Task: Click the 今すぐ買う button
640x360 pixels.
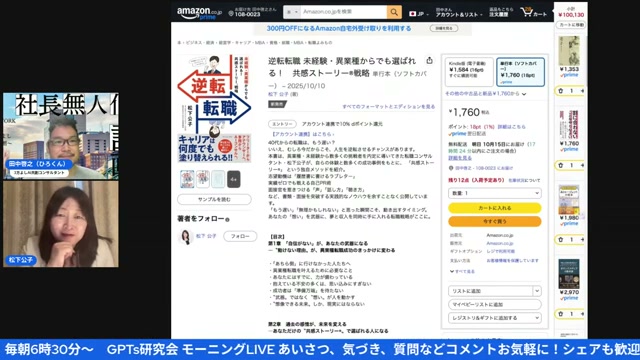Action: click(495, 221)
